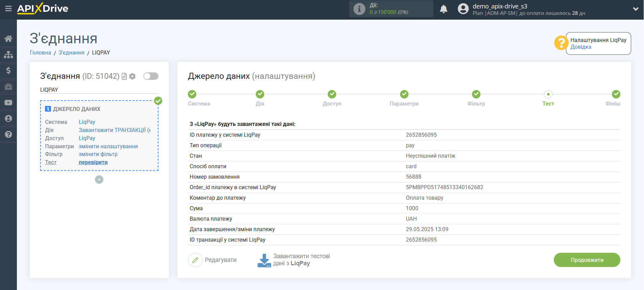This screenshot has width=644, height=290.
Task: Click the yellow question mark help icon
Action: click(x=561, y=43)
